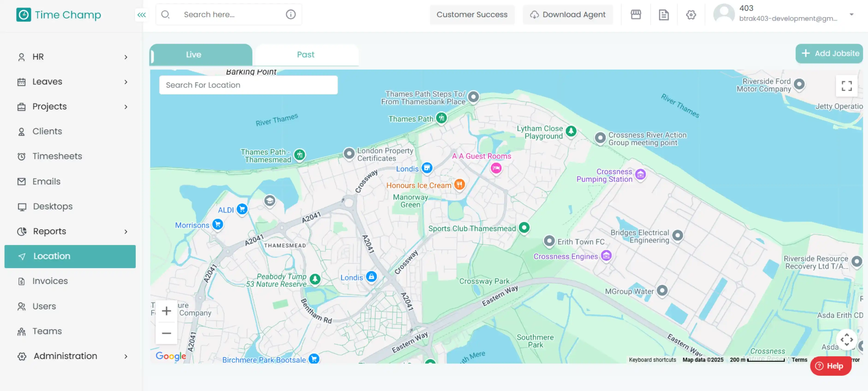The image size is (868, 391).
Task: Click the Download Agent button
Action: 568,15
